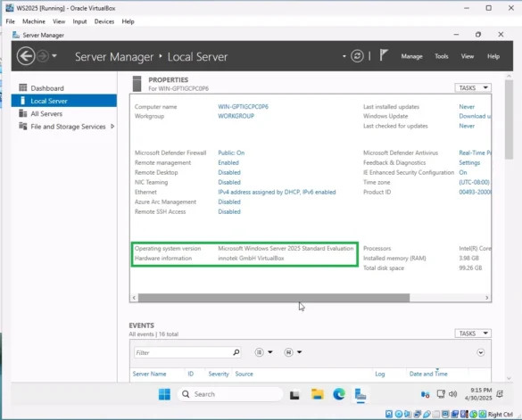The height and width of the screenshot is (420, 522).
Task: Click Server Manager taskbar icon
Action: [x=360, y=395]
